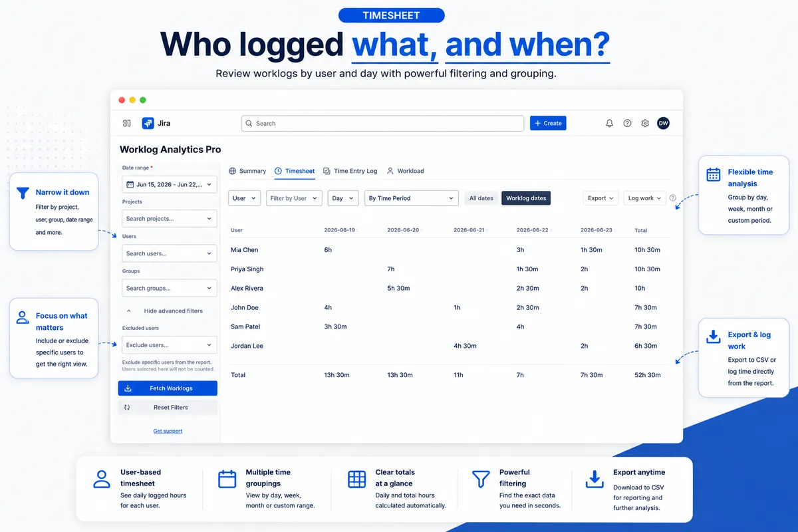This screenshot has height=532, width=798.
Task: Open the User grouping dropdown
Action: click(245, 198)
